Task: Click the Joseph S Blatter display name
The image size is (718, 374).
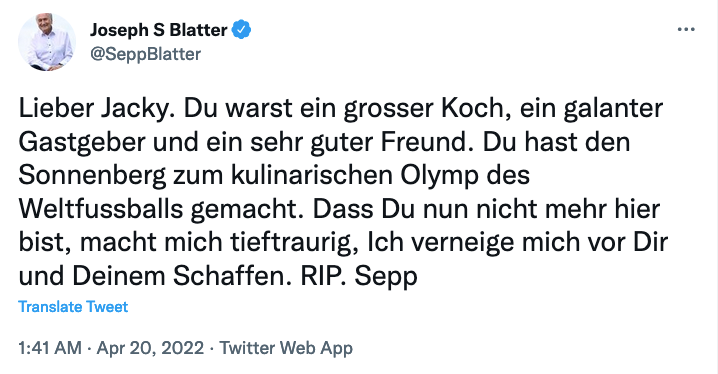Action: click(x=158, y=30)
